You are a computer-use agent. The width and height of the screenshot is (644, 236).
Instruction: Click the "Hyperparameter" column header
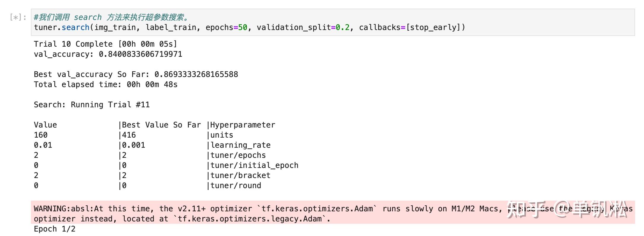[x=242, y=125]
